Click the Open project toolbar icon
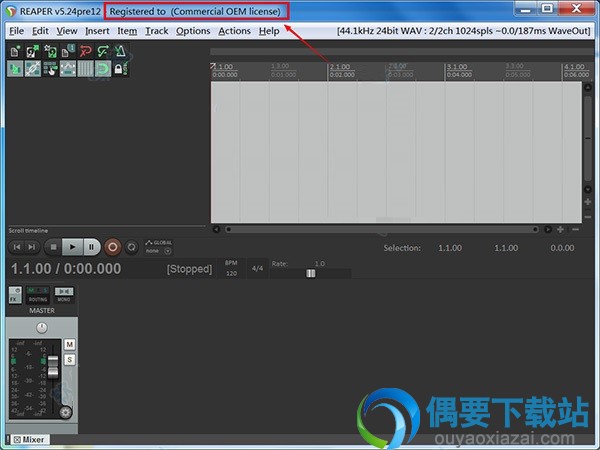This screenshot has width=600, height=450. [33, 52]
